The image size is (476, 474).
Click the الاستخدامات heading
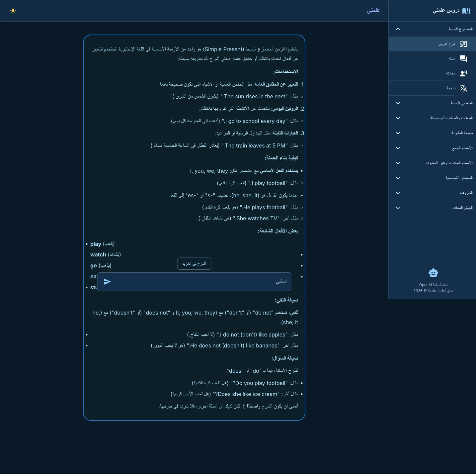click(x=285, y=72)
